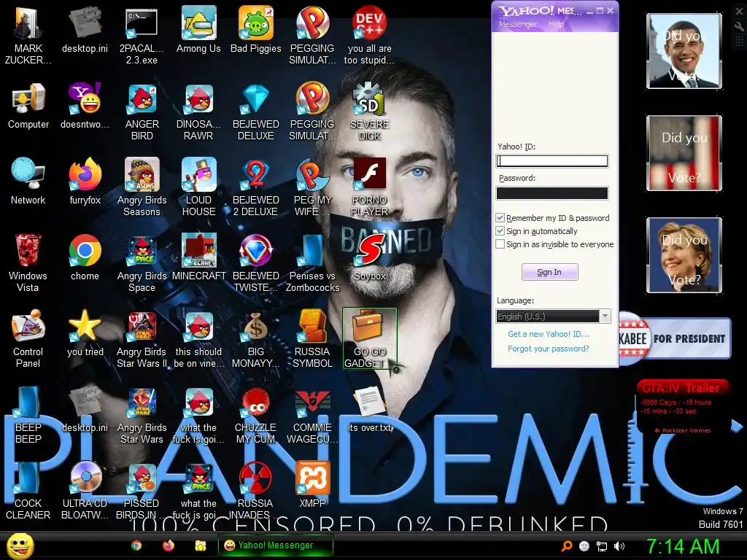This screenshot has height=560, width=747.
Task: Select the Windows Vista recycle bin
Action: [x=28, y=262]
